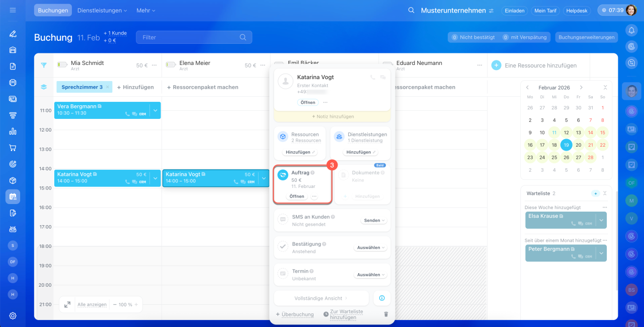Click the info icon beside Vollständige Ansicht

(x=381, y=298)
